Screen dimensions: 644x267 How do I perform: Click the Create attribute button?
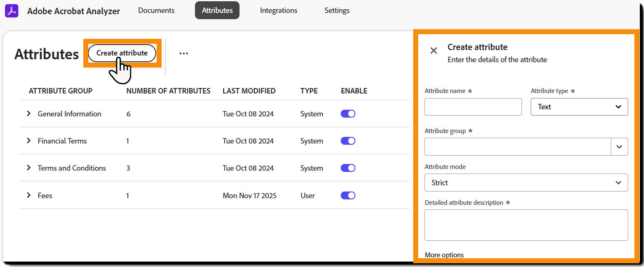click(122, 53)
